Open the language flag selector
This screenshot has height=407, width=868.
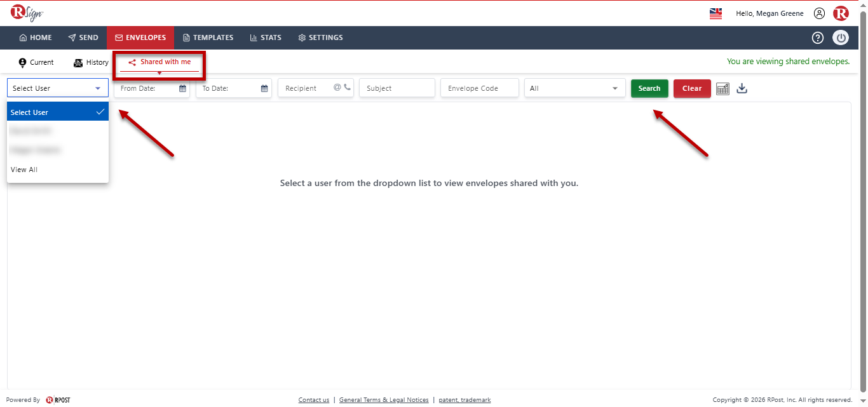coord(715,13)
